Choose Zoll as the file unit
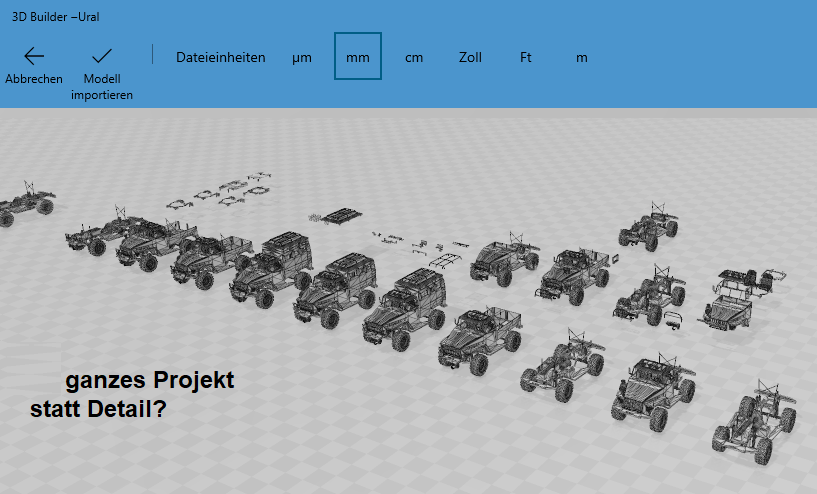The image size is (817, 494). pyautogui.click(x=470, y=57)
